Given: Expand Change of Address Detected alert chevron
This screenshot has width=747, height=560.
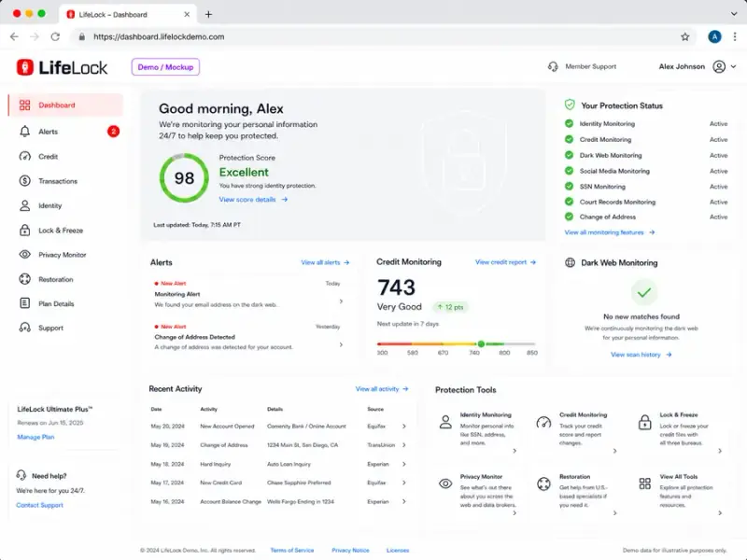Looking at the screenshot, I should point(341,344).
